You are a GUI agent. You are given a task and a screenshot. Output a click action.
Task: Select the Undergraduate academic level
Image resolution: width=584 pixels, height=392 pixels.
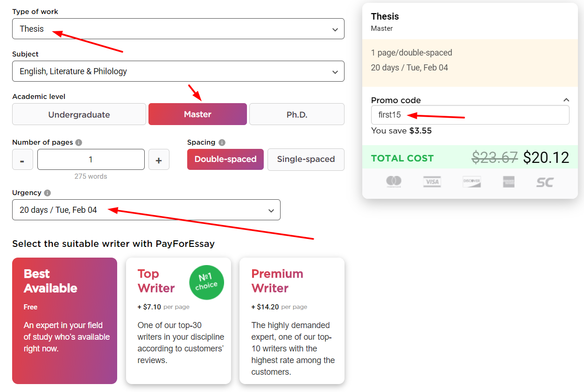[79, 114]
